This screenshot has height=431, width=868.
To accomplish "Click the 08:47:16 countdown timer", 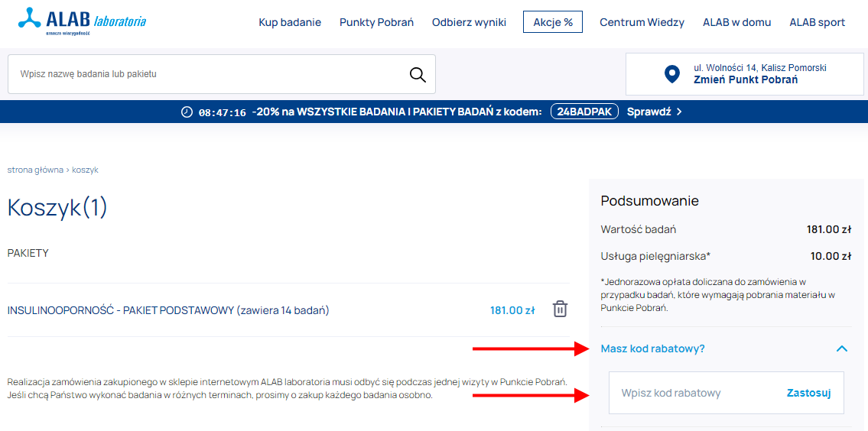I will pos(222,112).
